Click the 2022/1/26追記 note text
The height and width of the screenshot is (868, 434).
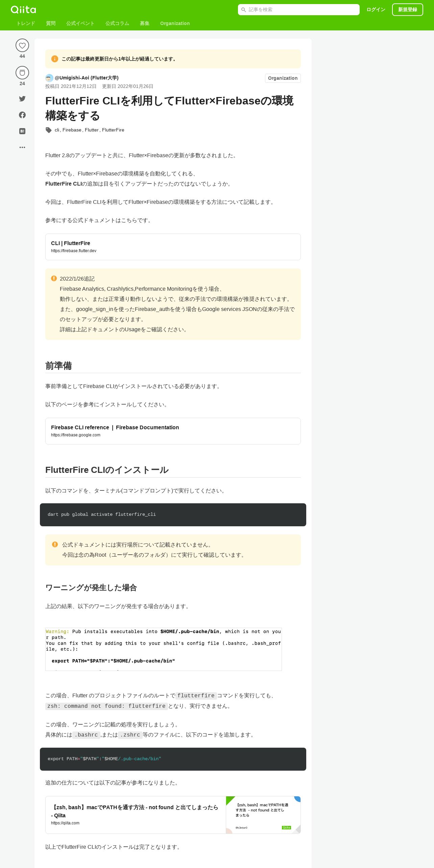pyautogui.click(x=77, y=279)
